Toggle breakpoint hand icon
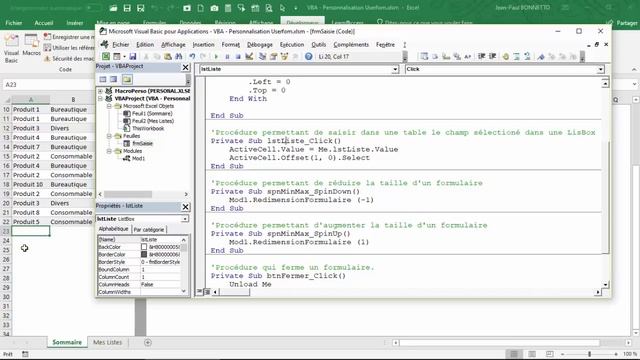 click(506, 56)
